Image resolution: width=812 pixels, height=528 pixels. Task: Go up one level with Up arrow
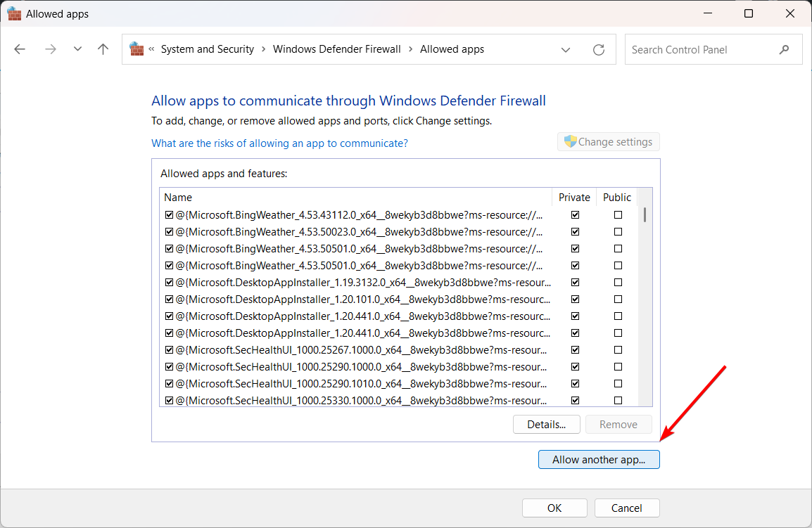103,49
